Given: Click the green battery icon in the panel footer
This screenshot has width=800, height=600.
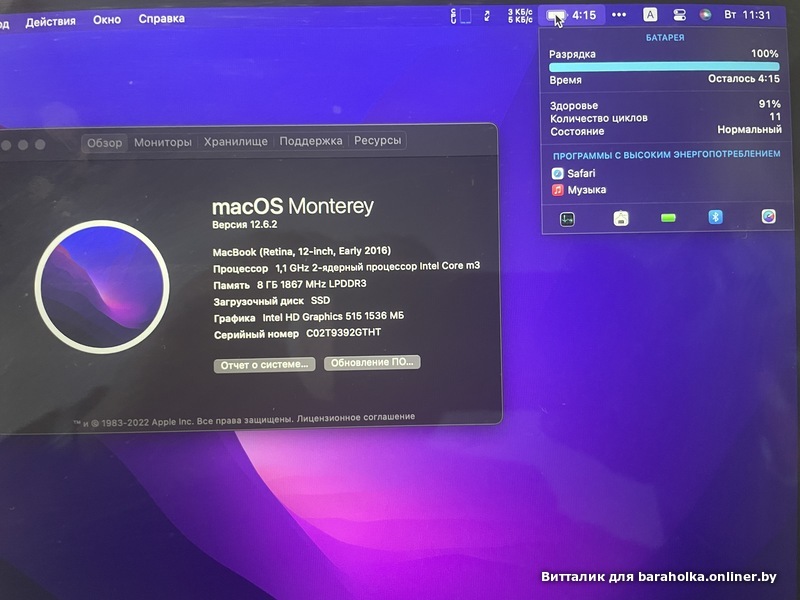Looking at the screenshot, I should [668, 218].
